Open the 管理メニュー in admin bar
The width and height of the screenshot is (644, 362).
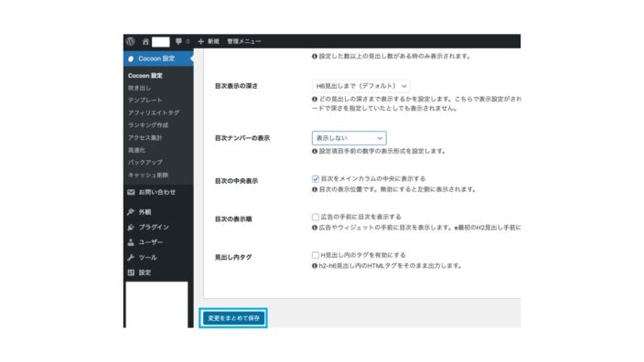click(x=244, y=41)
